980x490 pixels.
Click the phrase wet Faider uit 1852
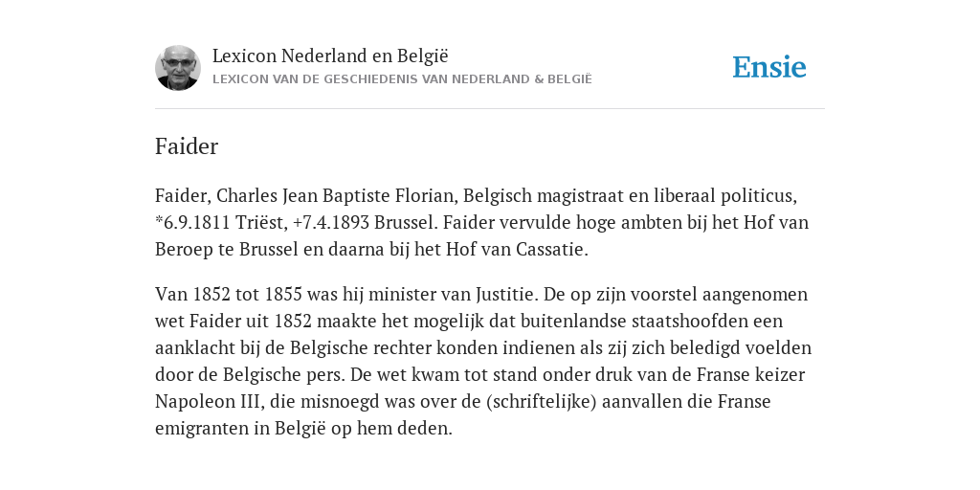pos(234,321)
